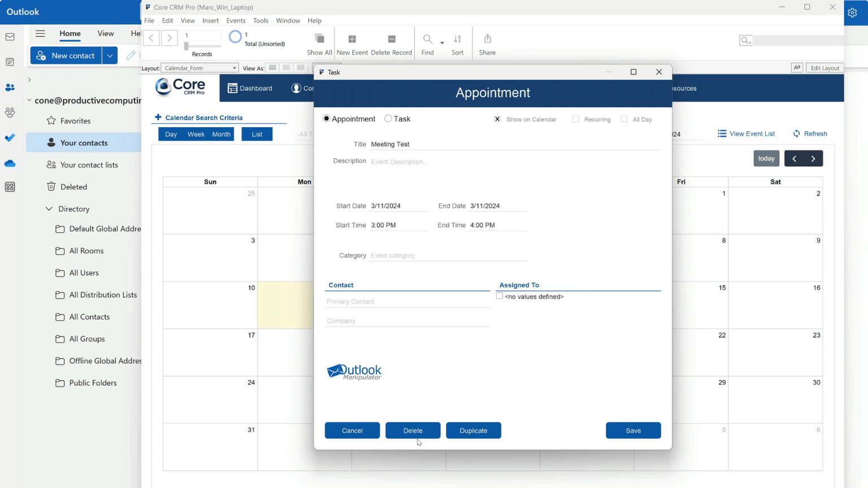Click the Show All records icon

(x=319, y=40)
